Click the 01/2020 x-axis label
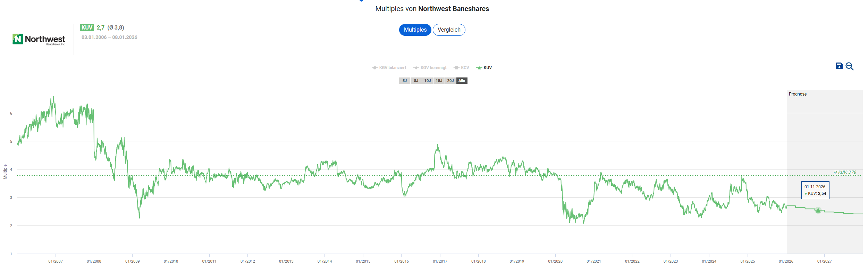The image size is (868, 272). coord(555,261)
